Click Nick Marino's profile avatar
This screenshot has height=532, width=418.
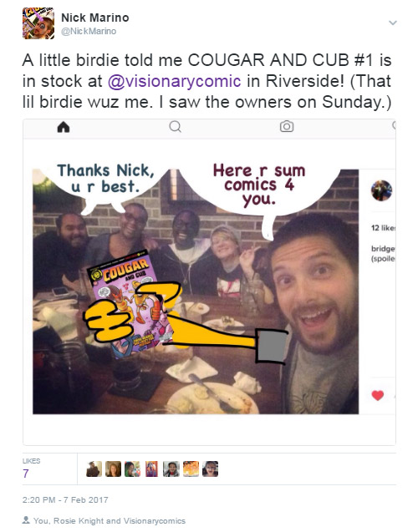38,23
